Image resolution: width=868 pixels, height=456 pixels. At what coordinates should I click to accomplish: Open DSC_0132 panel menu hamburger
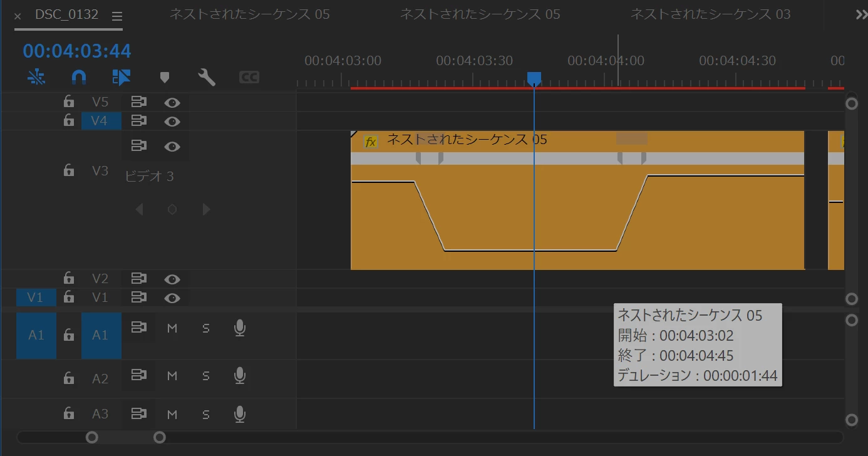point(117,16)
